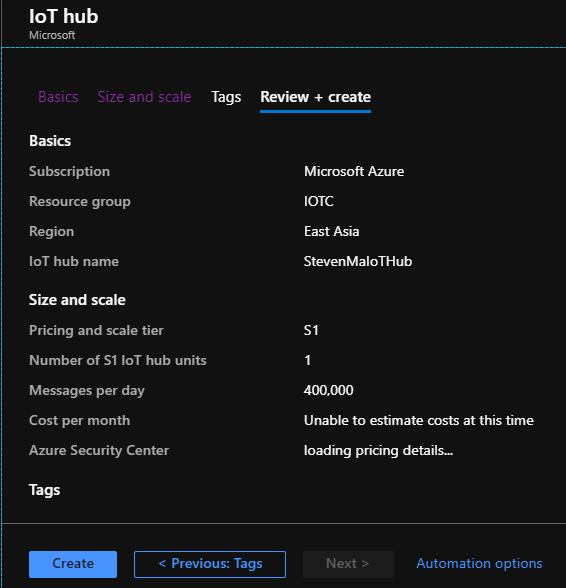Click the Messages per day label
This screenshot has height=588, width=566.
coord(87,390)
